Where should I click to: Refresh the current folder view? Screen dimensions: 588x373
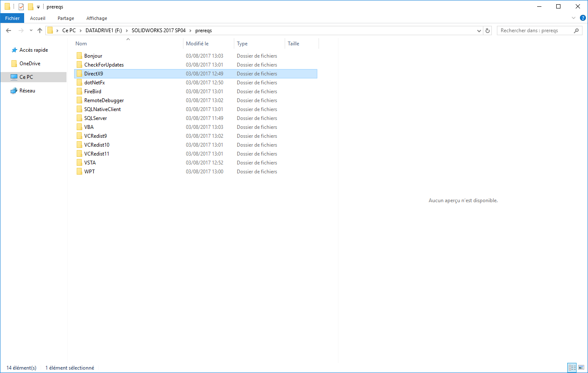[x=488, y=31]
